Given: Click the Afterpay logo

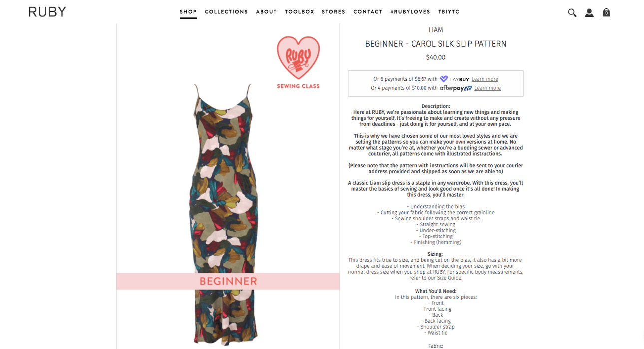Looking at the screenshot, I should [x=456, y=88].
